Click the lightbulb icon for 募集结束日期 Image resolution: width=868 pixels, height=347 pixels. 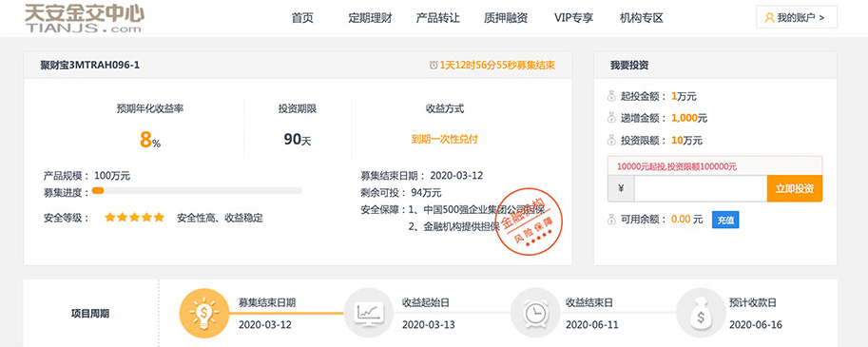click(203, 313)
